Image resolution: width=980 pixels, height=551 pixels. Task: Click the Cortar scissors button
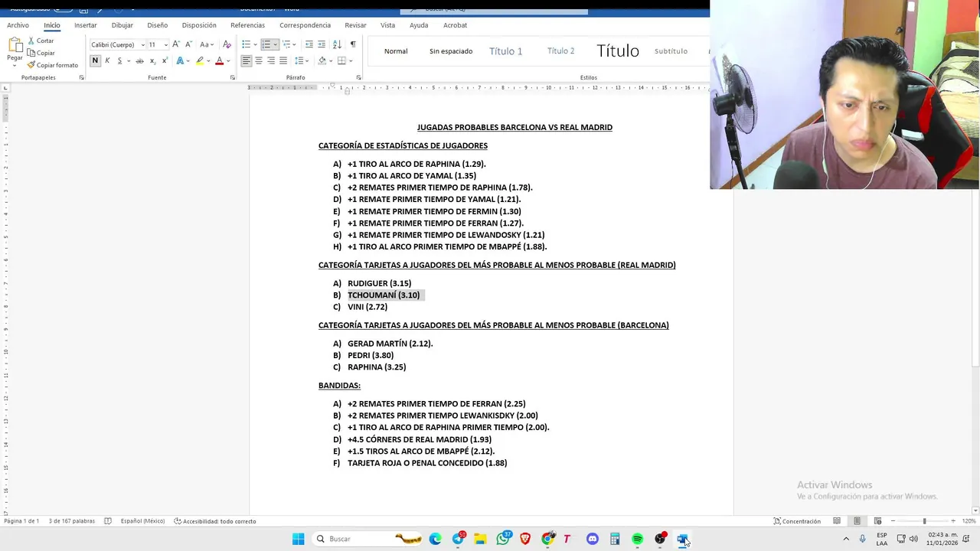[41, 41]
